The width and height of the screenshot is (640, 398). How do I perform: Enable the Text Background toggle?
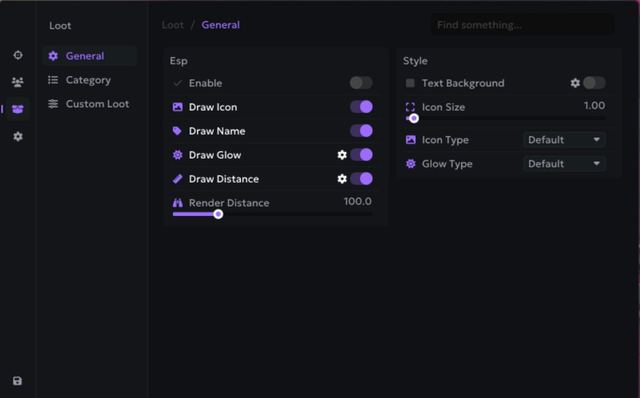[594, 83]
